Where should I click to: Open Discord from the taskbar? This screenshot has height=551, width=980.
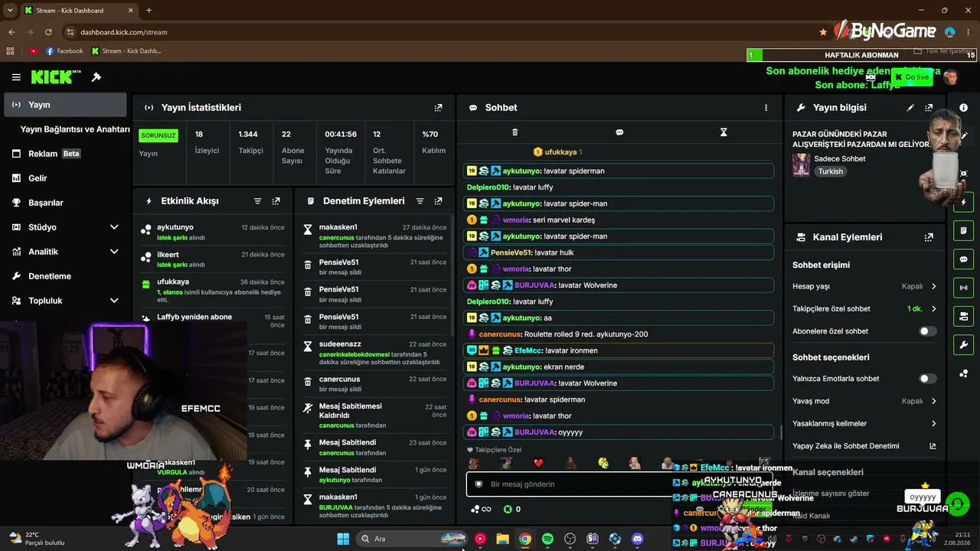pos(637,539)
